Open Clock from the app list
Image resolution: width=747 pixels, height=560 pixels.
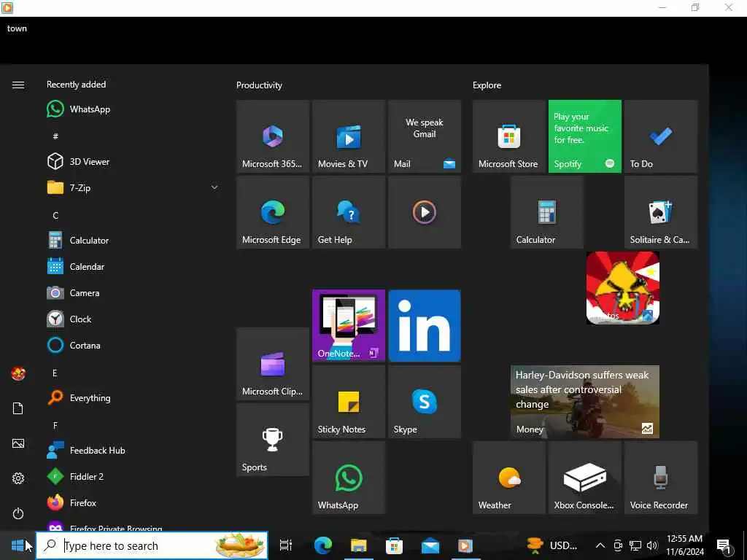(x=133, y=319)
